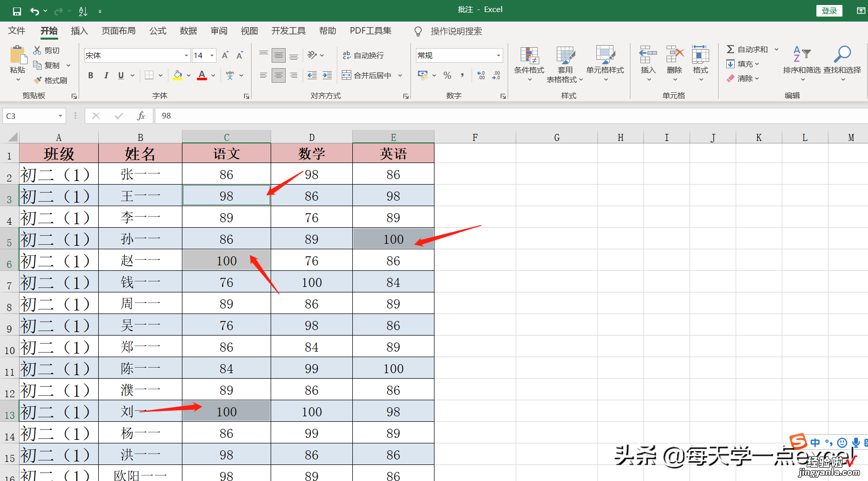Click the Borders icon
This screenshot has height=481, width=868.
pos(149,75)
